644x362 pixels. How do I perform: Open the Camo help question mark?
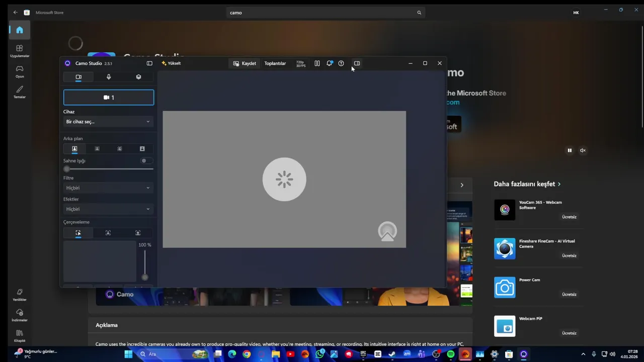[x=341, y=63]
